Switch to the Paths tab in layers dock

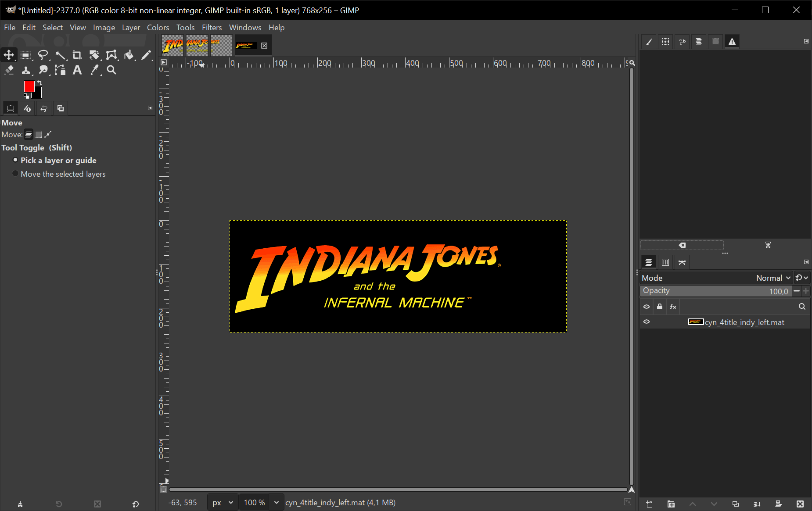click(682, 262)
